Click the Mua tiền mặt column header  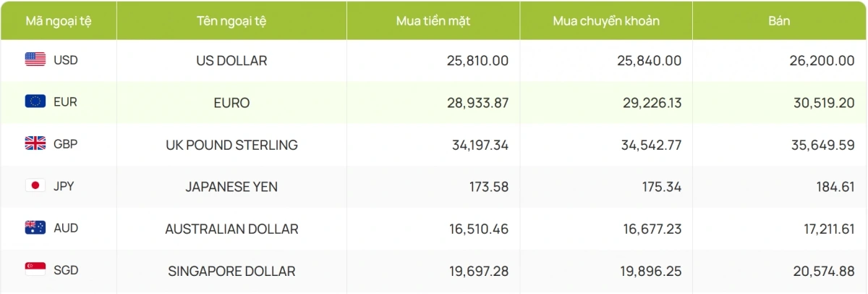click(x=433, y=21)
